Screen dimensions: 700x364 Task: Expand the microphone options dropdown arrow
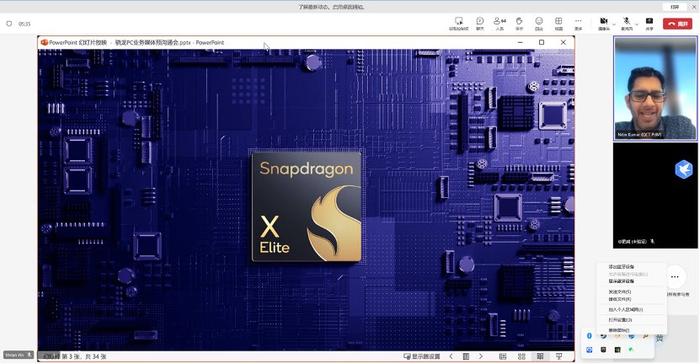[637, 24]
